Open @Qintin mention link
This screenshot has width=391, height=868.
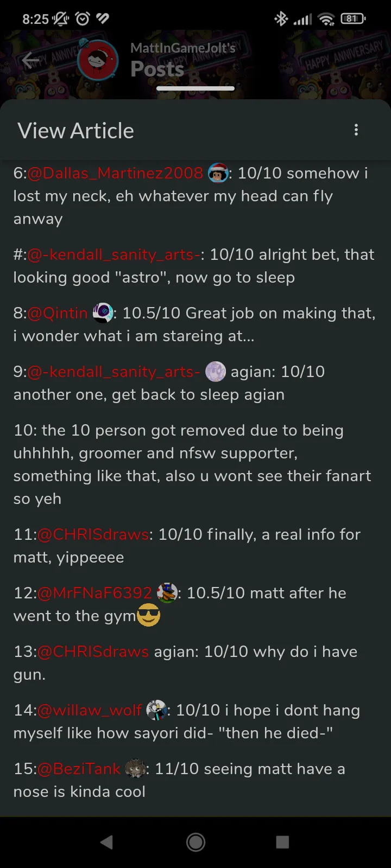click(58, 313)
